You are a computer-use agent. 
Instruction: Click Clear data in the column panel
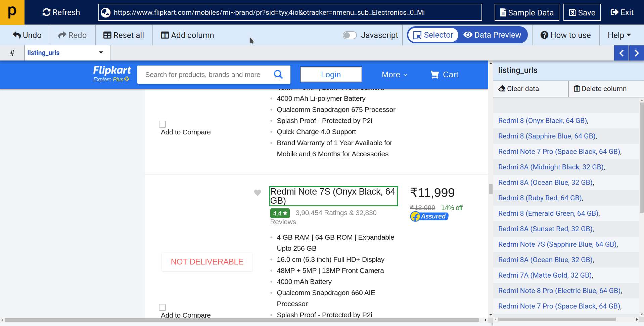pos(519,89)
